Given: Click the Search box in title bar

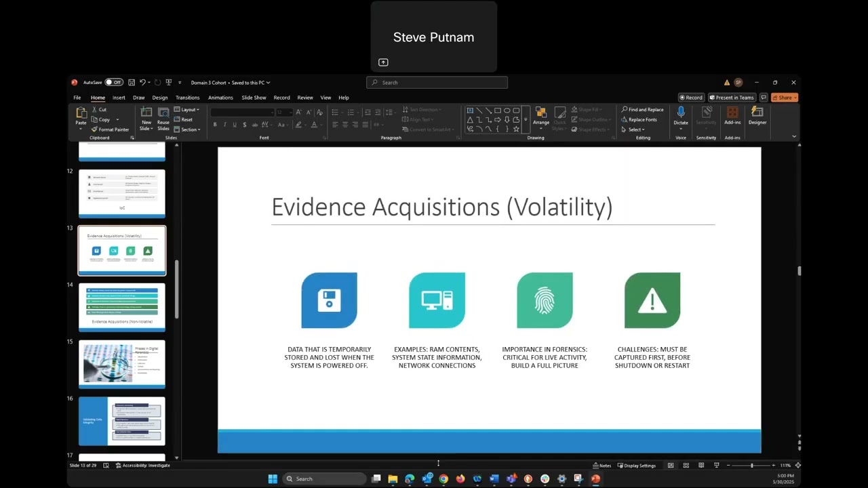Looking at the screenshot, I should (x=437, y=83).
